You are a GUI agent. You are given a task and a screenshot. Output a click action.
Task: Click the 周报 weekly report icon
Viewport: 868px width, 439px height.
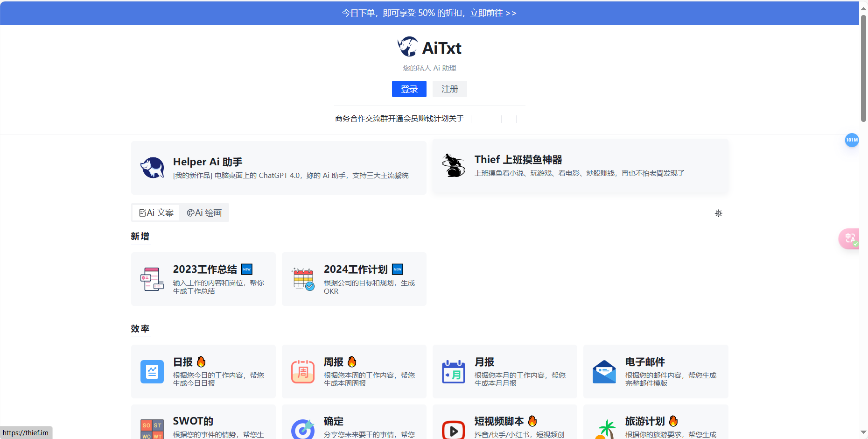(x=303, y=371)
